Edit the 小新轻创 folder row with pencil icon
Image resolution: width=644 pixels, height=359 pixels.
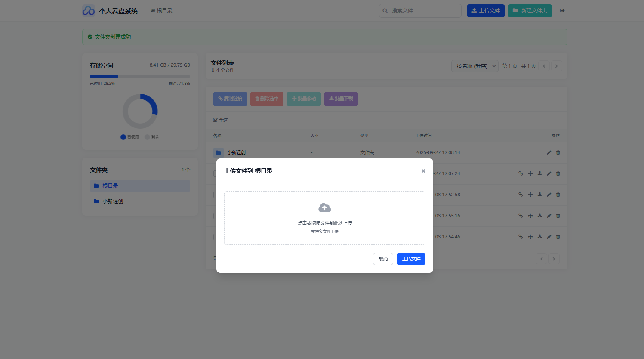pos(549,152)
